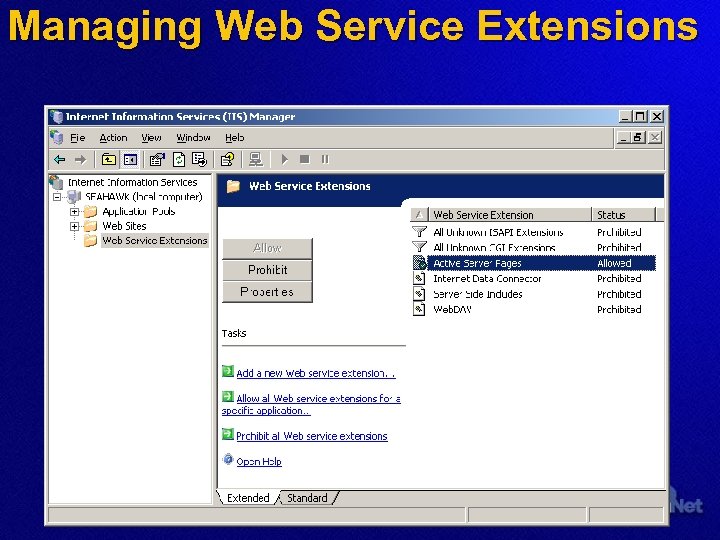The width and height of the screenshot is (720, 540).
Task: Open the View menu
Action: click(x=151, y=137)
